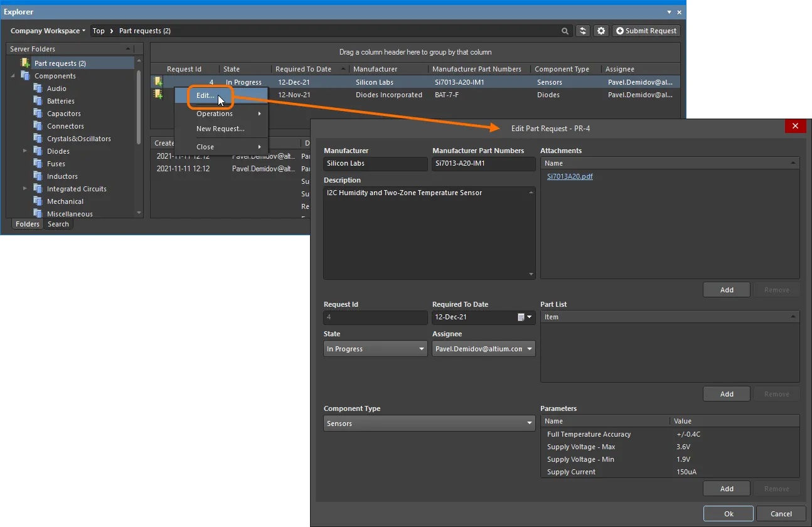Click the part request icon on row 4
The image size is (812, 527).
click(156, 81)
